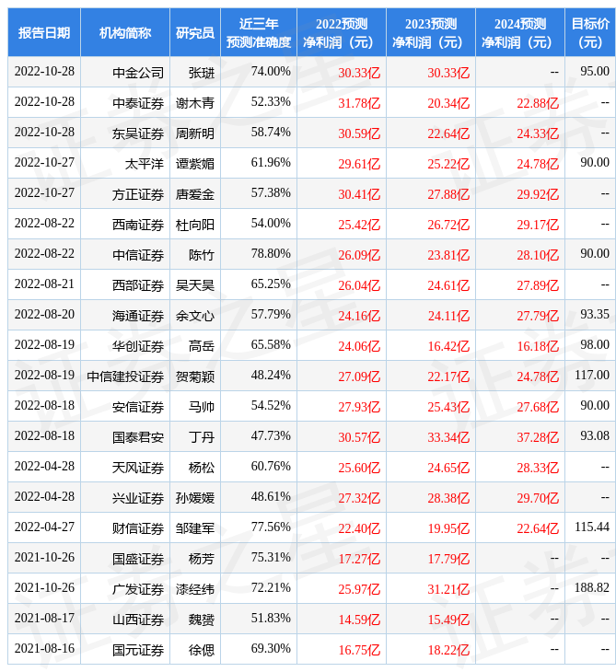Click accuracy value 78.80%
This screenshot has width=616, height=672.
coord(271,254)
